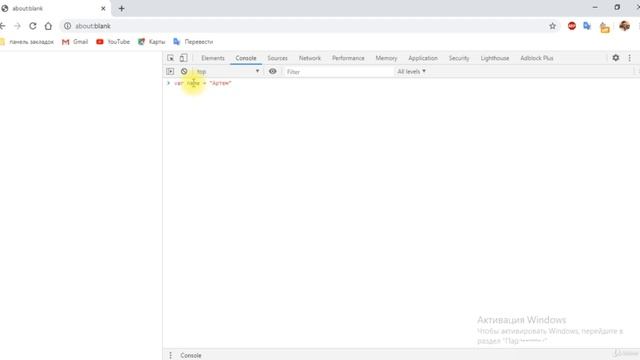Image resolution: width=640 pixels, height=360 pixels.
Task: Focus the console Filter field
Action: (x=338, y=71)
